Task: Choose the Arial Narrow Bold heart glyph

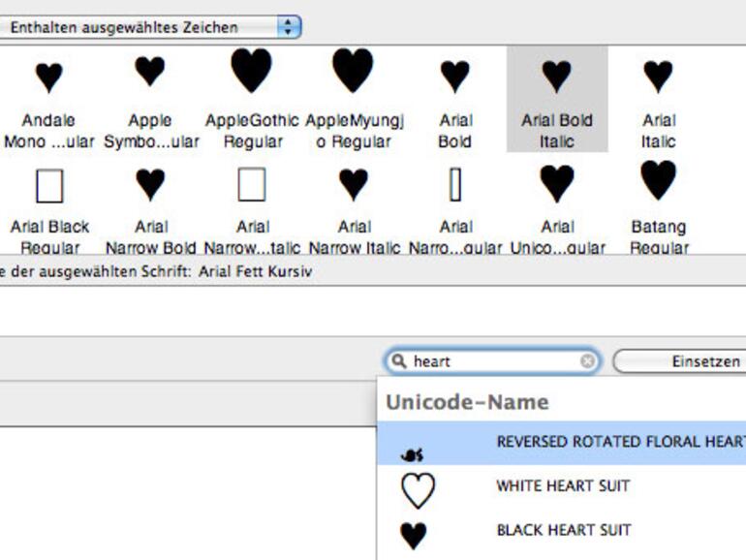Action: click(x=150, y=184)
